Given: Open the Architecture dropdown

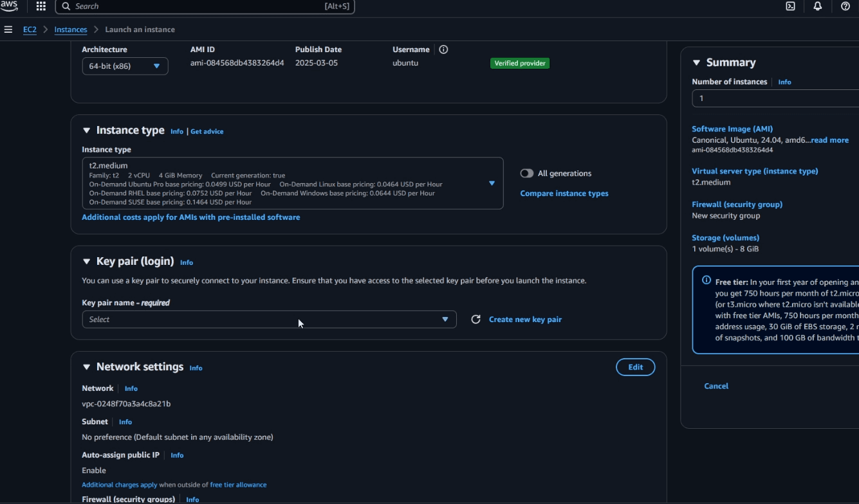Looking at the screenshot, I should tap(125, 66).
